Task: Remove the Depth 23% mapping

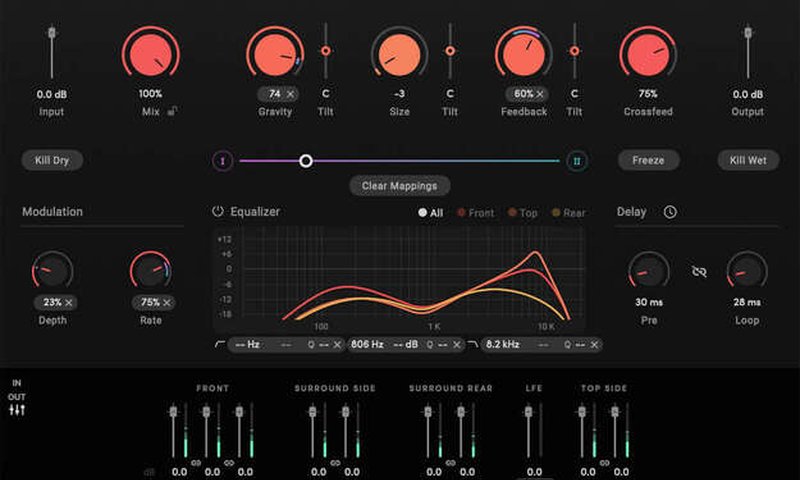Action: click(70, 302)
